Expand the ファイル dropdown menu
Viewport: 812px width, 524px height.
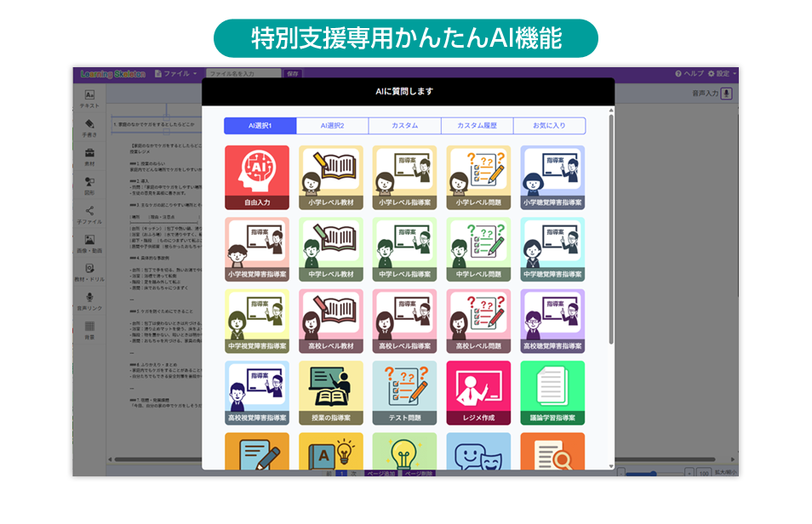pos(175,74)
